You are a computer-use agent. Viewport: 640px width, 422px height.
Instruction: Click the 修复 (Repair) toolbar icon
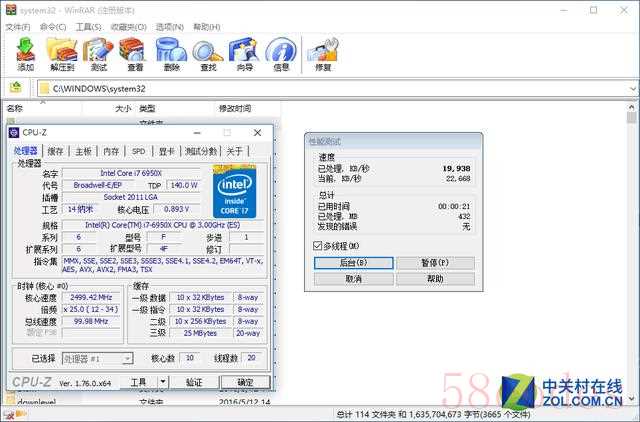[x=323, y=53]
